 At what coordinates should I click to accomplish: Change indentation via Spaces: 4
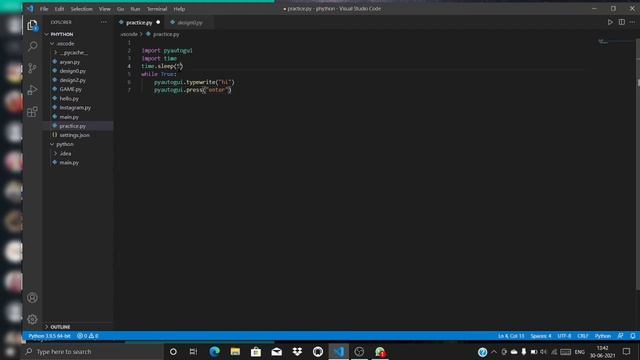[540, 336]
